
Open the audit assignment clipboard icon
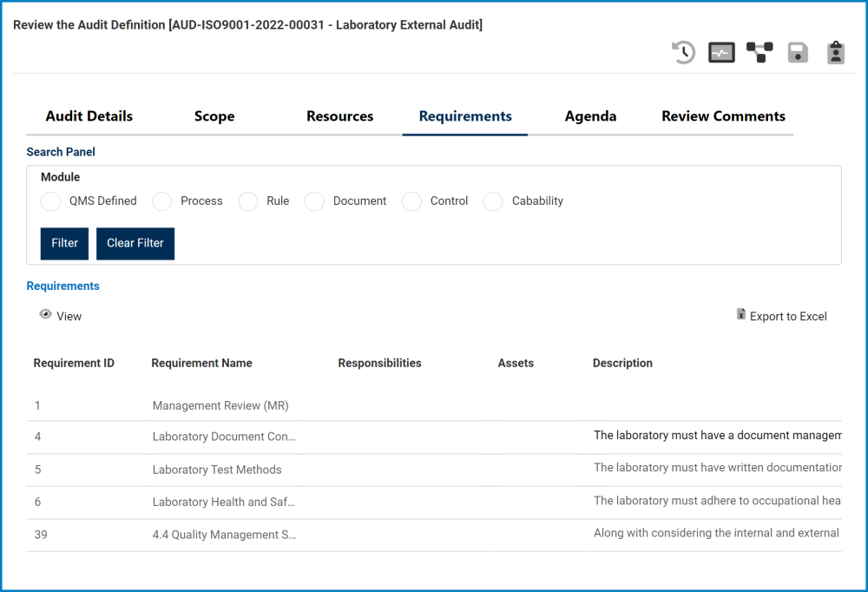[x=835, y=52]
